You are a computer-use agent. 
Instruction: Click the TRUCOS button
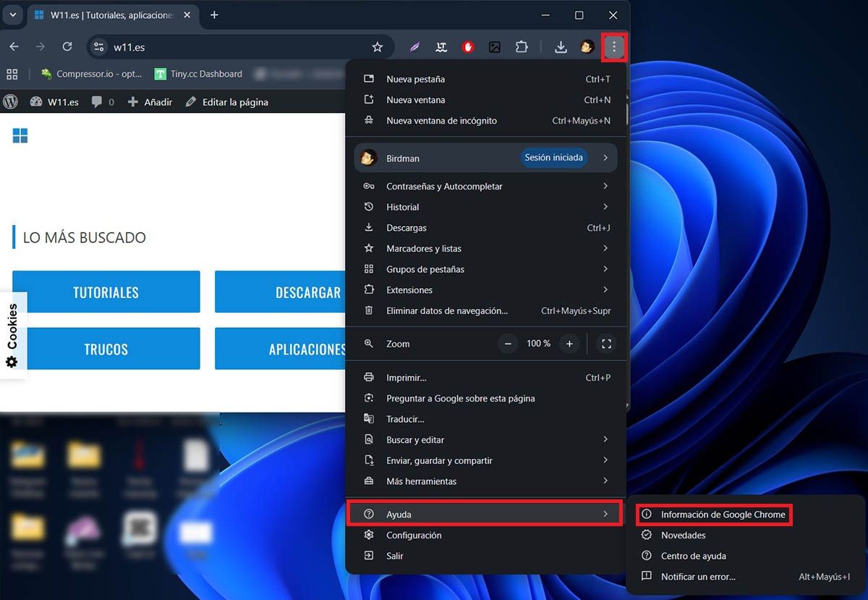(106, 349)
